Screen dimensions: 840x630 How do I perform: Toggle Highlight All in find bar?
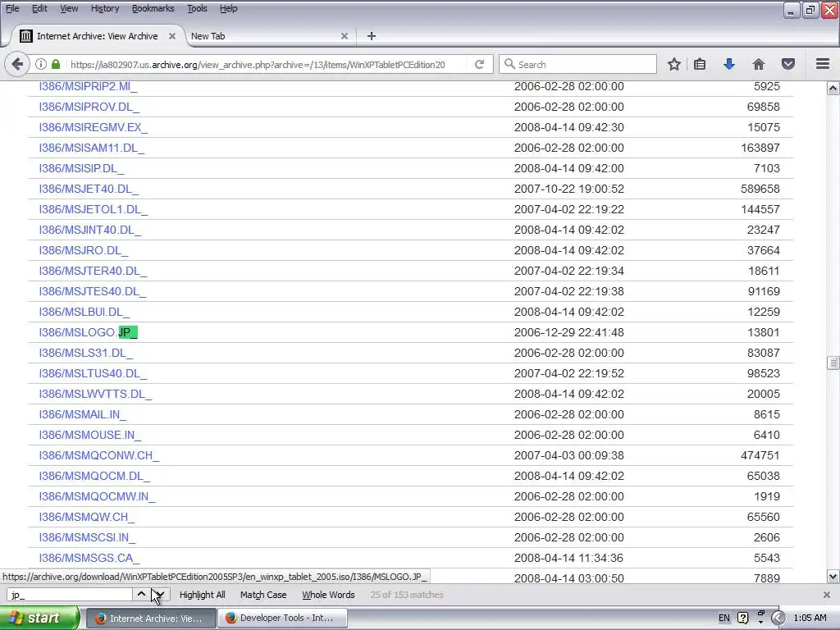click(202, 595)
